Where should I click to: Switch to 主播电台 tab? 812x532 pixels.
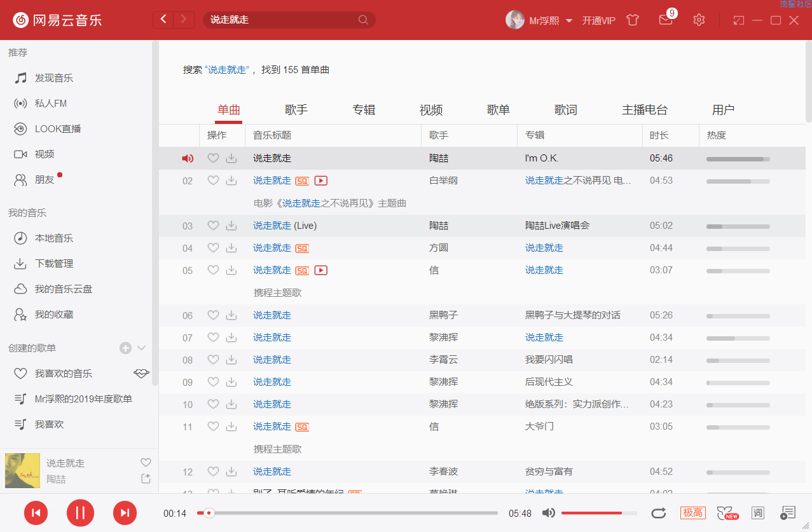[645, 110]
